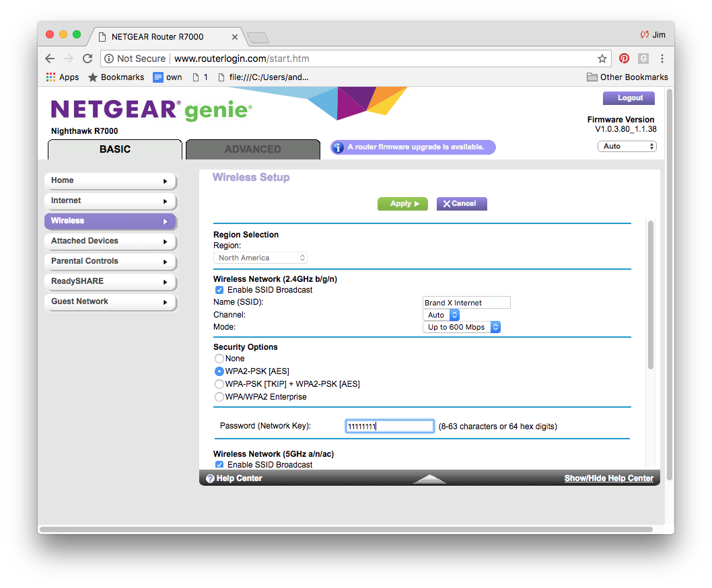Open the Other Bookmarks folder
The image size is (712, 588).
click(x=627, y=77)
